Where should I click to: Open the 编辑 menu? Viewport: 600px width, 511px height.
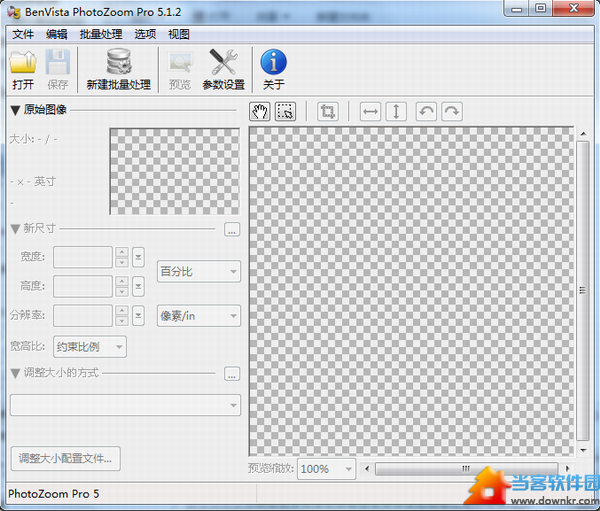coord(57,34)
